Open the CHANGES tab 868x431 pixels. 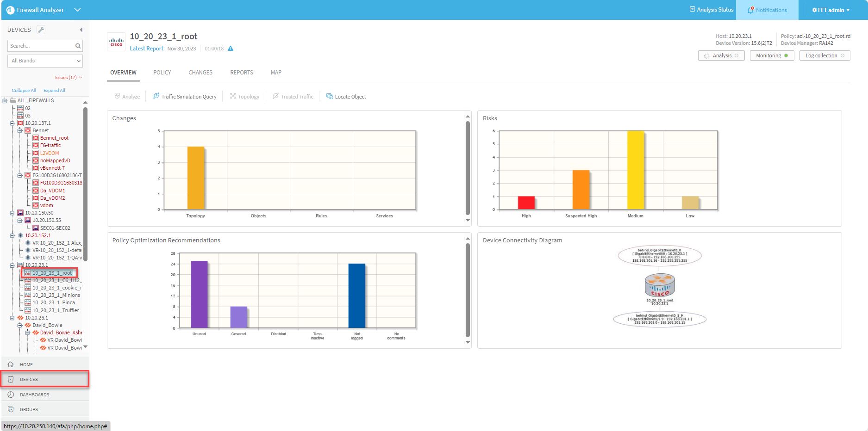[200, 73]
